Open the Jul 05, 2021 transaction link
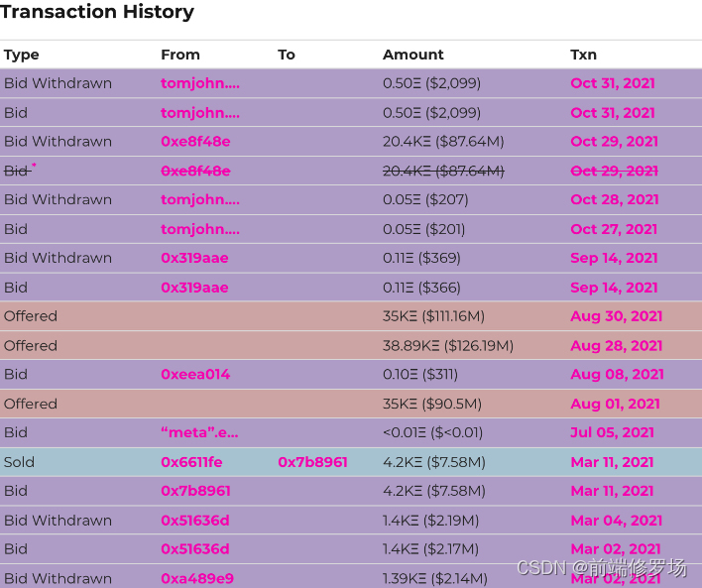Image resolution: width=702 pixels, height=588 pixels. click(x=612, y=432)
